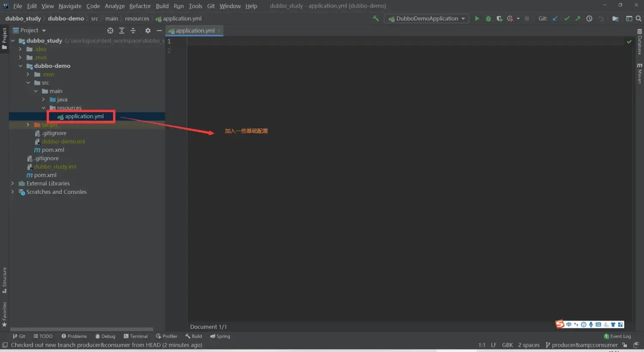Toggle the Terminal tool window
Image resolution: width=644 pixels, height=352 pixels.
coord(136,336)
